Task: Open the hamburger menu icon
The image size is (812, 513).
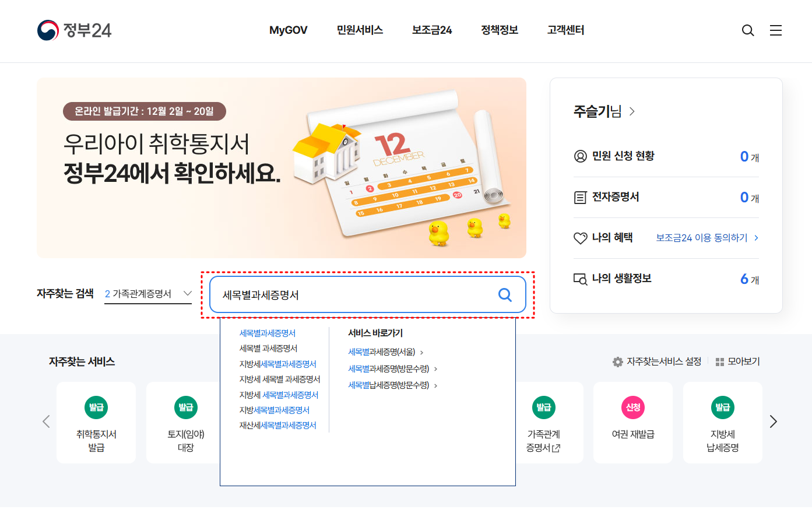Action: click(x=776, y=30)
